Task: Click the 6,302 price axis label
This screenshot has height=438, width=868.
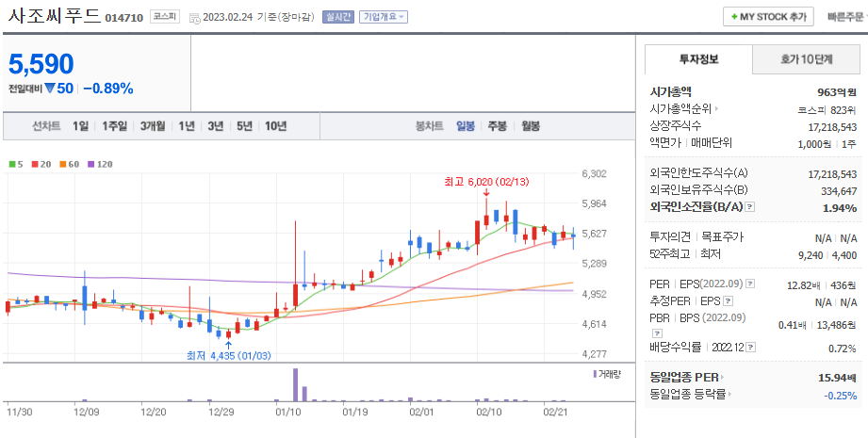Action: click(x=594, y=173)
